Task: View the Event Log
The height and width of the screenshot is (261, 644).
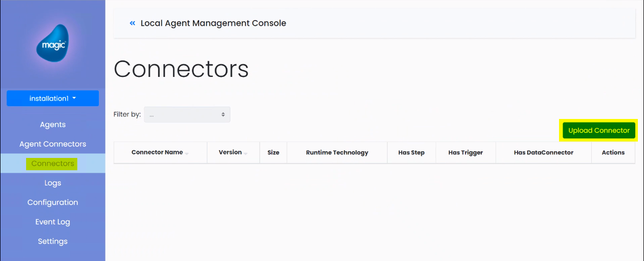Action: (53, 222)
